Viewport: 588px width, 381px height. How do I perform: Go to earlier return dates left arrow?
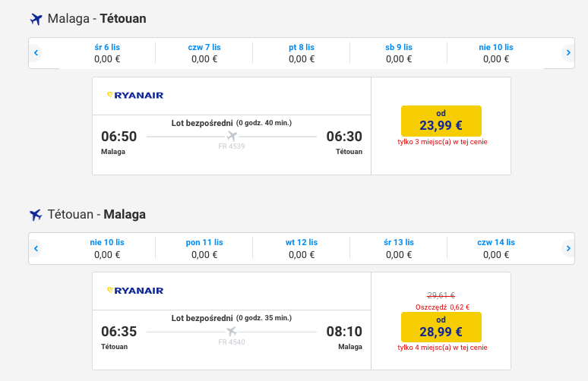(x=36, y=248)
